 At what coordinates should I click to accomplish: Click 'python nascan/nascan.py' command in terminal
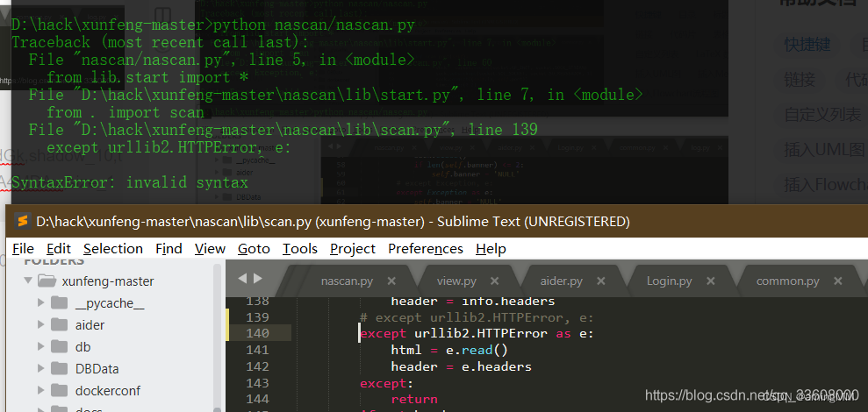(x=314, y=25)
